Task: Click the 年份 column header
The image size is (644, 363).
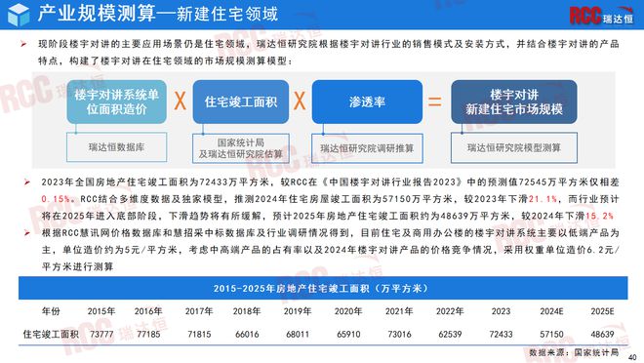Action: coord(51,311)
